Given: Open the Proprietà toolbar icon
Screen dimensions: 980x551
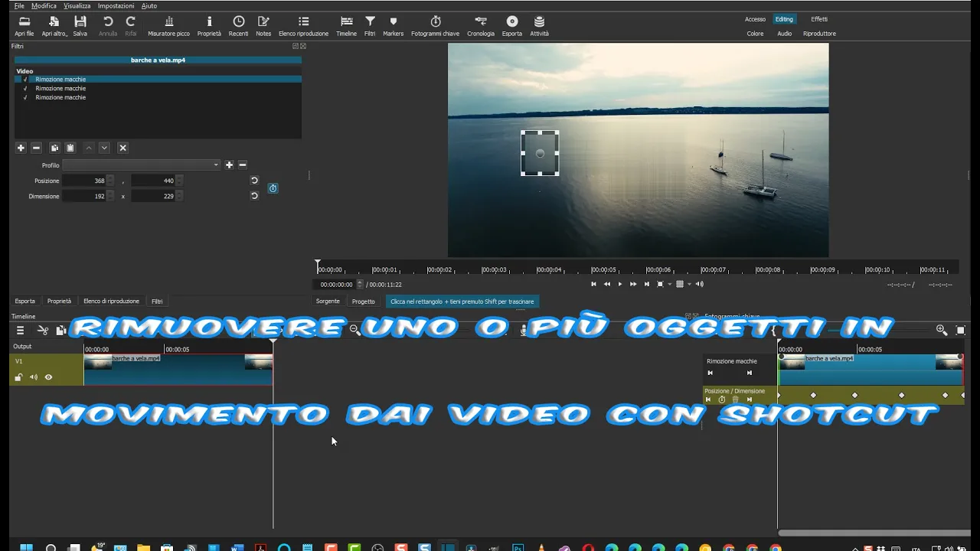Looking at the screenshot, I should 209,26.
